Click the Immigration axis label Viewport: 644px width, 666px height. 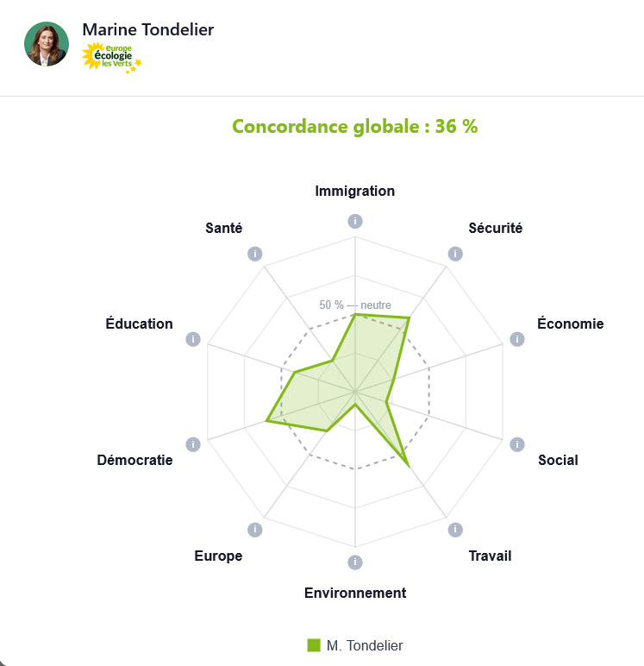354,191
